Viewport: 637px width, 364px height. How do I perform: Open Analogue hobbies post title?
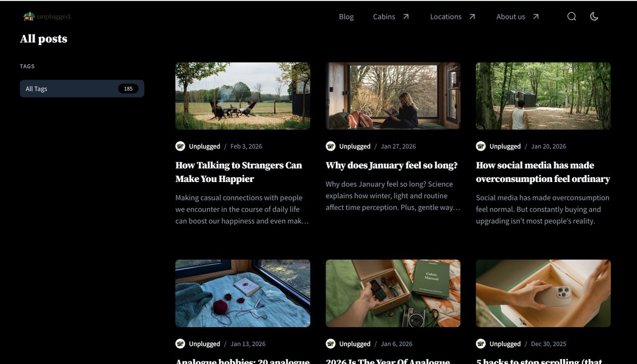point(243,361)
